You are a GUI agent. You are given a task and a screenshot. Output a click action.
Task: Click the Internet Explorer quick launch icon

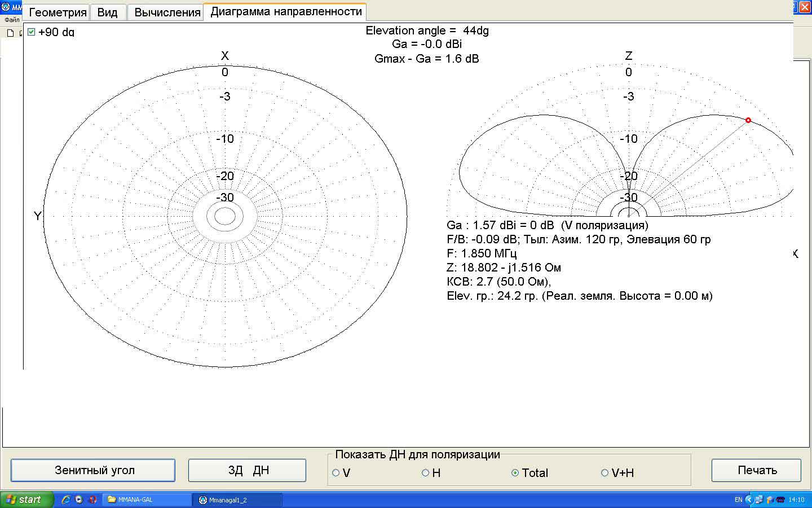tap(66, 500)
